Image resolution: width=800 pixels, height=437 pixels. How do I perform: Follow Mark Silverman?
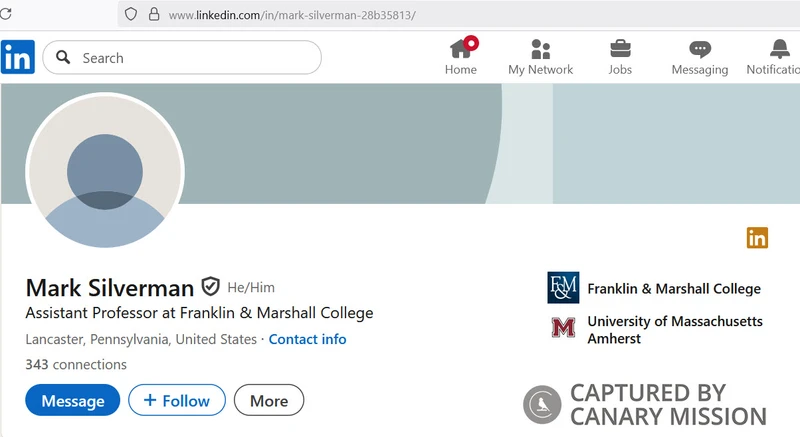click(177, 401)
